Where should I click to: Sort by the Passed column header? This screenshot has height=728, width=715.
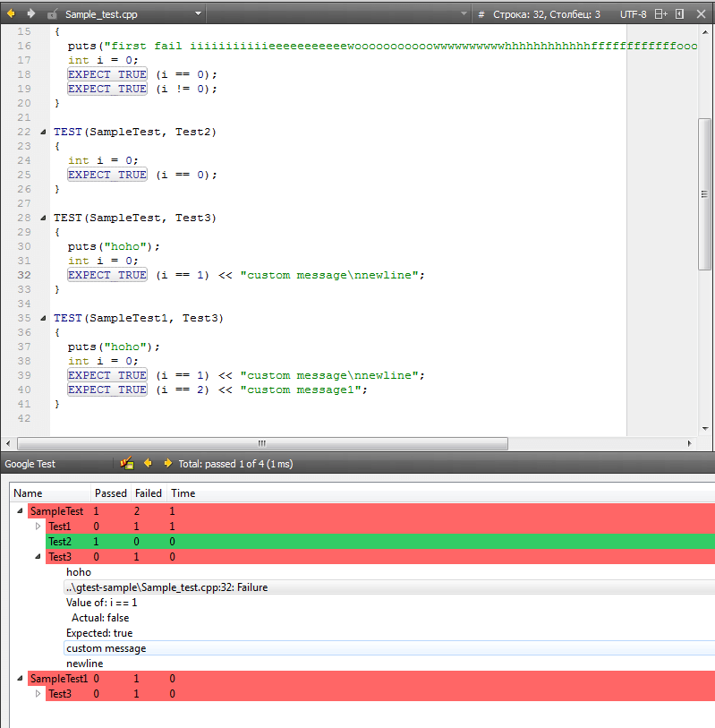point(110,493)
